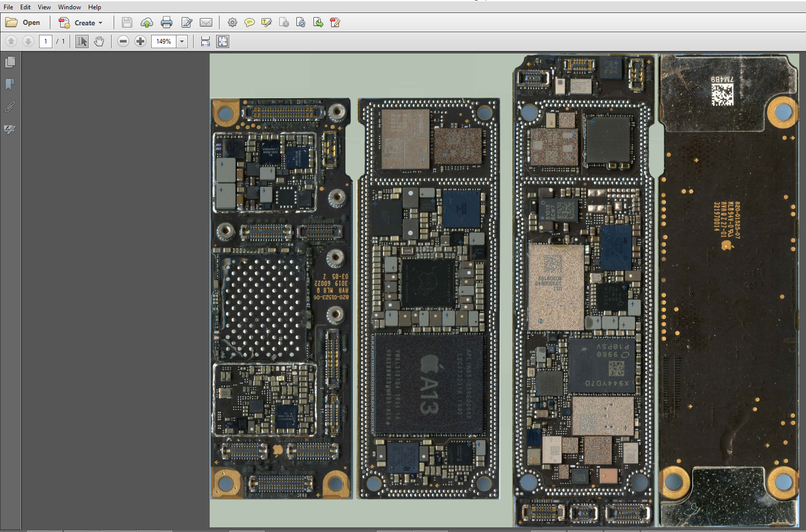Click the page number input field
This screenshot has width=806, height=532.
tap(46, 42)
